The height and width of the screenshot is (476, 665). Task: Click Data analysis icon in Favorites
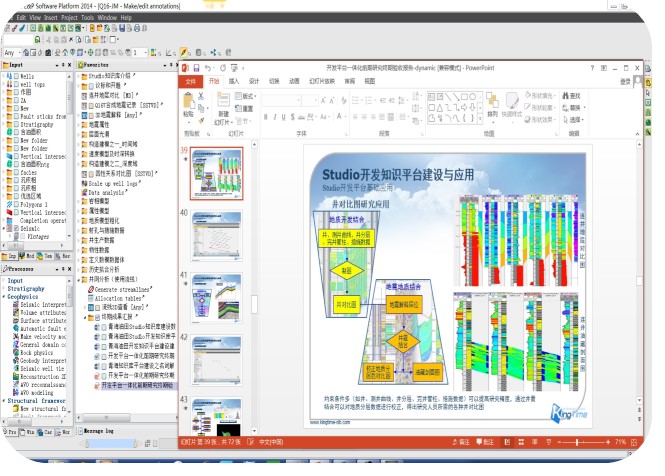[x=84, y=193]
